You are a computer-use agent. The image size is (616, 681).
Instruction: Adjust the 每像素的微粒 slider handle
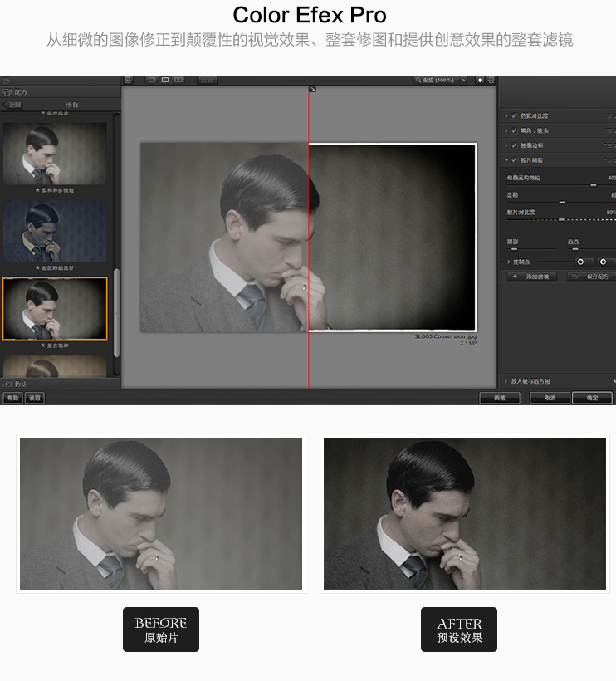(x=594, y=185)
